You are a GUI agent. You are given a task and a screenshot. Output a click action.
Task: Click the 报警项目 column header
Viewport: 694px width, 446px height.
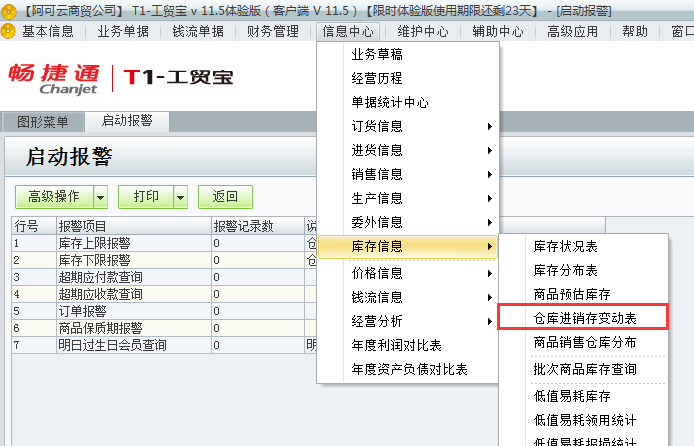(x=134, y=226)
